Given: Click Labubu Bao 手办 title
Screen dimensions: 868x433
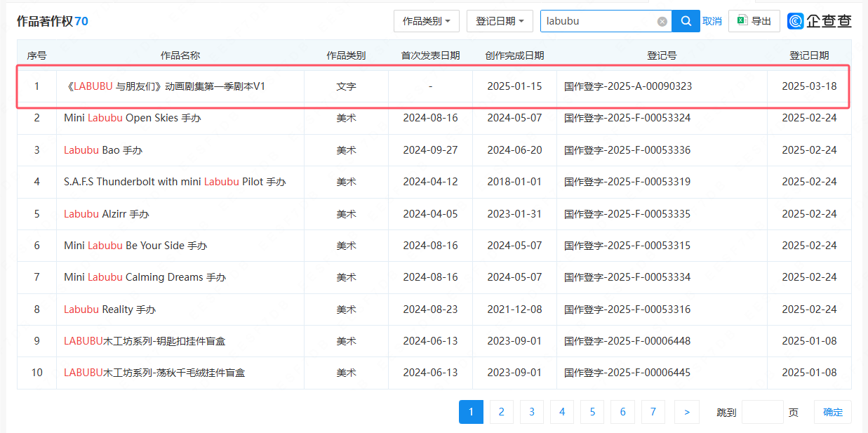Looking at the screenshot, I should (103, 150).
